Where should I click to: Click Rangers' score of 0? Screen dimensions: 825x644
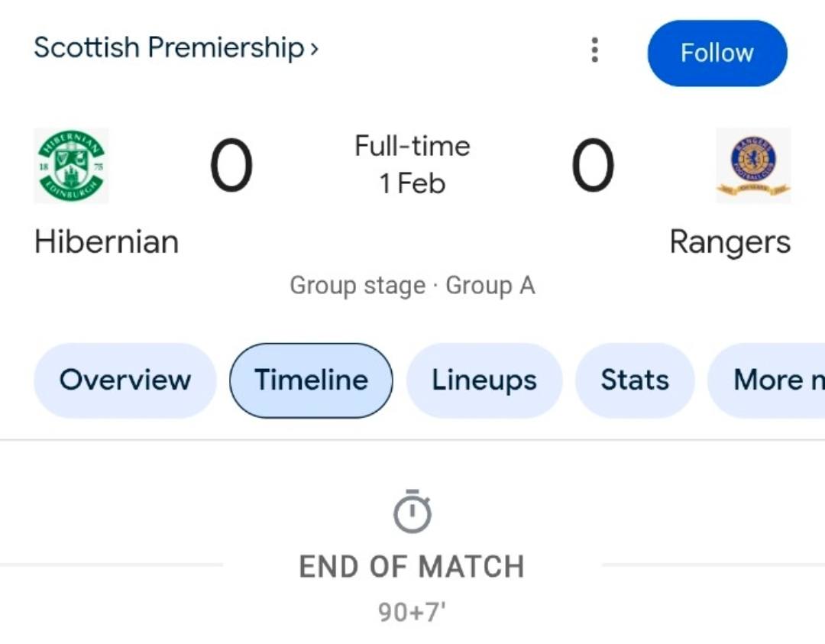[x=593, y=166]
